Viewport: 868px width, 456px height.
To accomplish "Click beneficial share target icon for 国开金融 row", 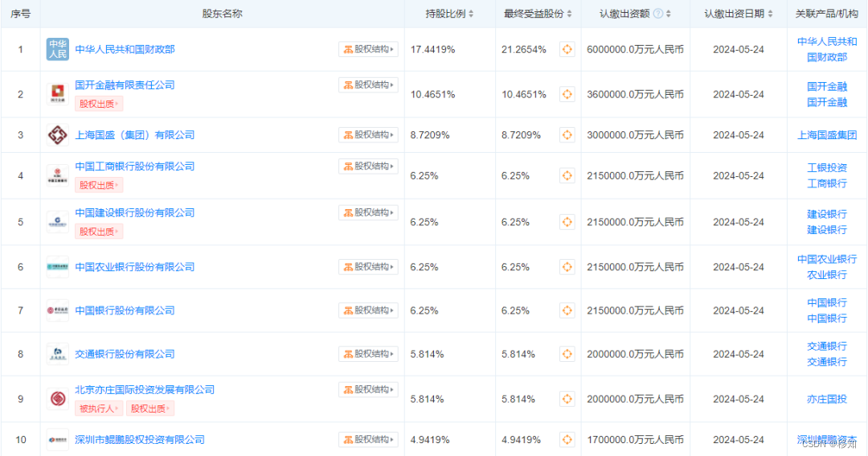I will (x=567, y=94).
